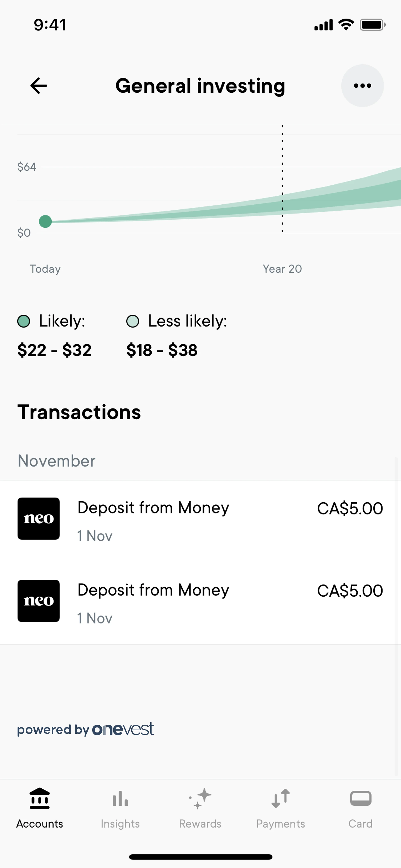Tap the battery icon in status bar
Viewport: 401px width, 868px height.
pos(372,25)
